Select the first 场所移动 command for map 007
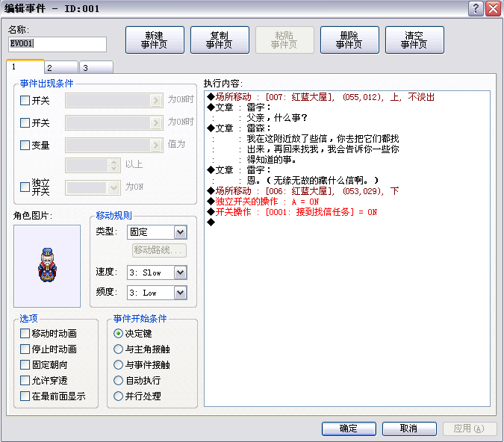 click(x=321, y=97)
